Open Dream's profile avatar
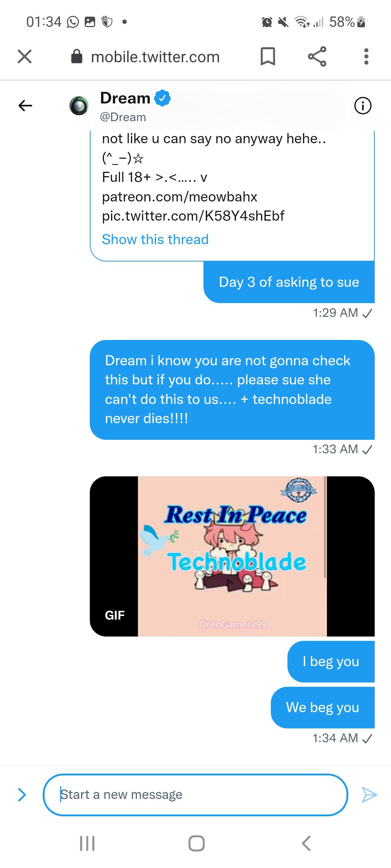The height and width of the screenshot is (868, 391). tap(79, 106)
